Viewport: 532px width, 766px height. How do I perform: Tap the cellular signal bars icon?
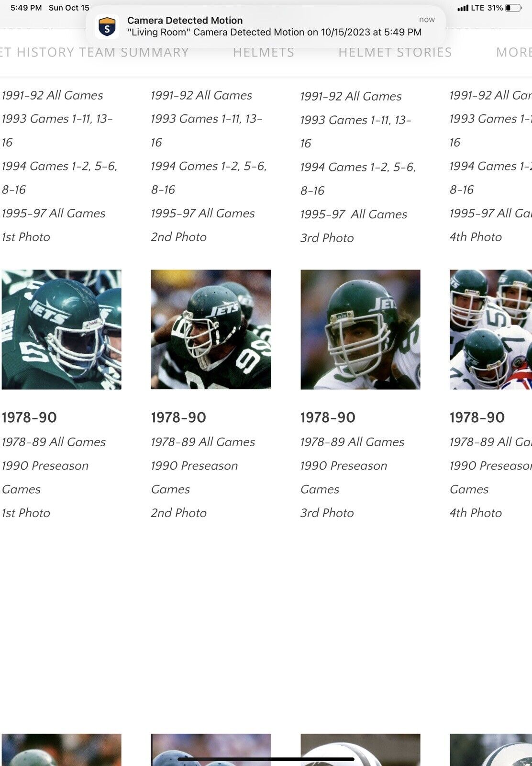click(463, 8)
